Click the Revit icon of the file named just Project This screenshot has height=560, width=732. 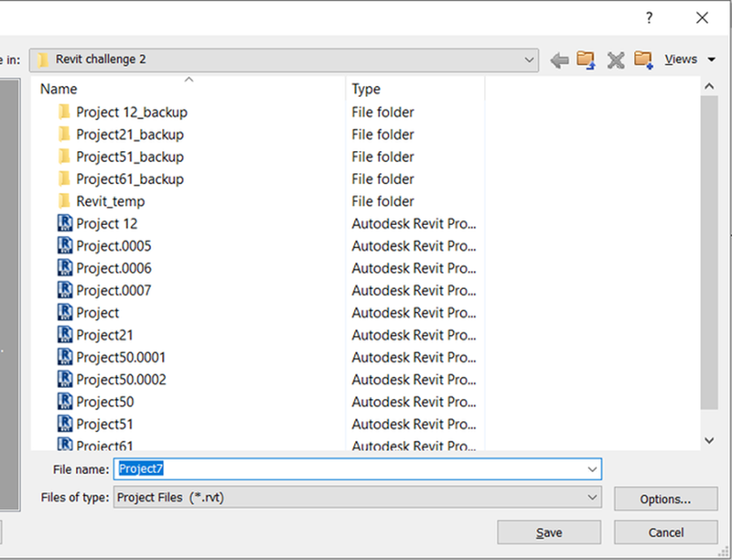click(x=65, y=312)
